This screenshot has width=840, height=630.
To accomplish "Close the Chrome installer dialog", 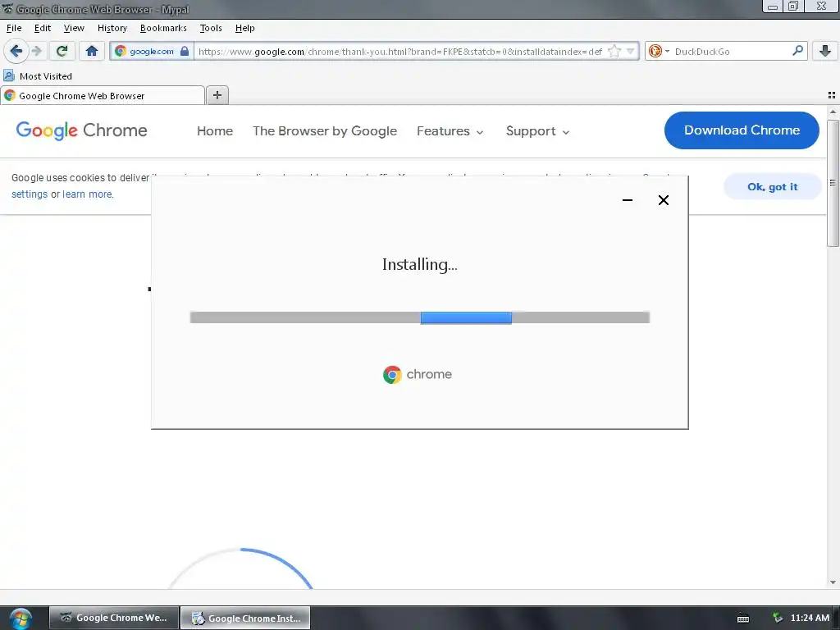I will 663,200.
